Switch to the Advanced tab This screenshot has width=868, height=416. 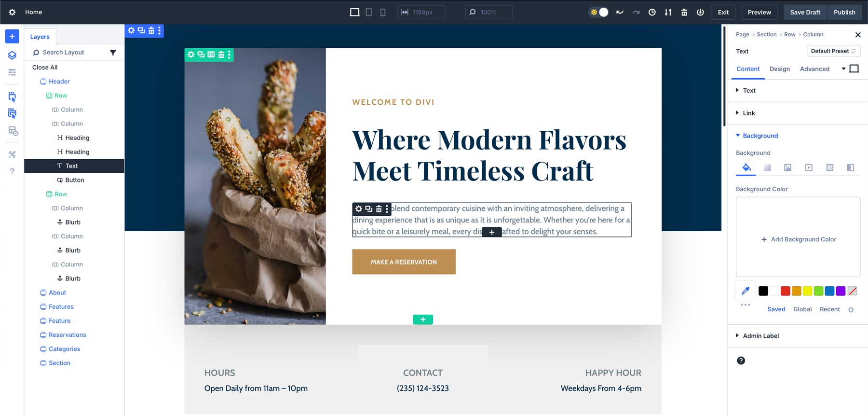[814, 69]
